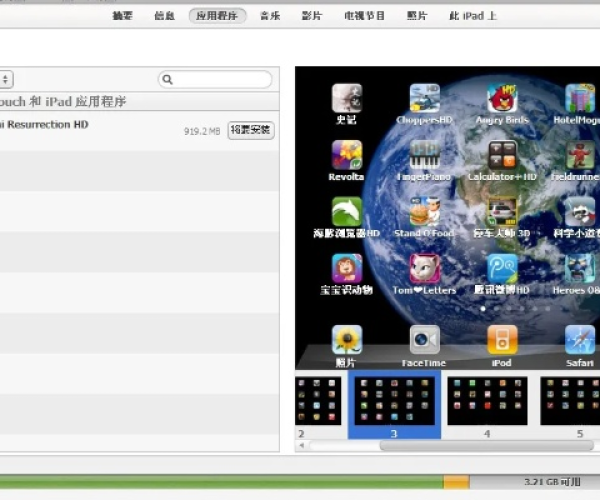The image size is (600, 500).
Task: Select home screen page 2 thumbnail
Action: [318, 401]
